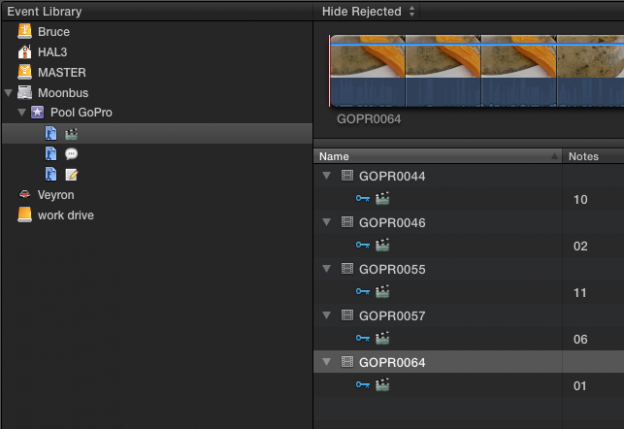624x429 pixels.
Task: Click the Notes column header
Action: (593, 156)
